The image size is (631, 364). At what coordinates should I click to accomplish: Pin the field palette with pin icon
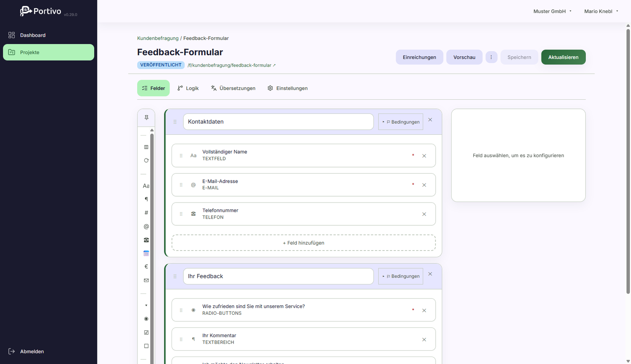[x=146, y=117]
